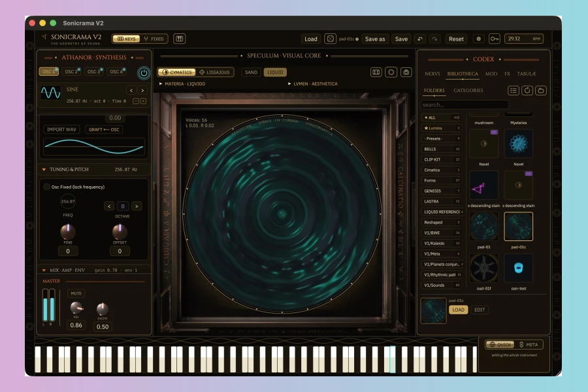Open the TABULÆ tab
588x392 pixels.
point(527,74)
